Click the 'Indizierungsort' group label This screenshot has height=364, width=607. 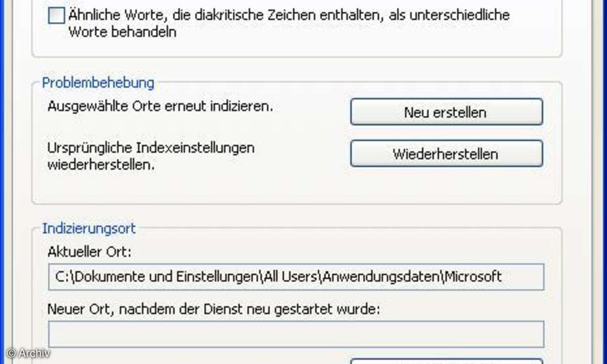89,229
